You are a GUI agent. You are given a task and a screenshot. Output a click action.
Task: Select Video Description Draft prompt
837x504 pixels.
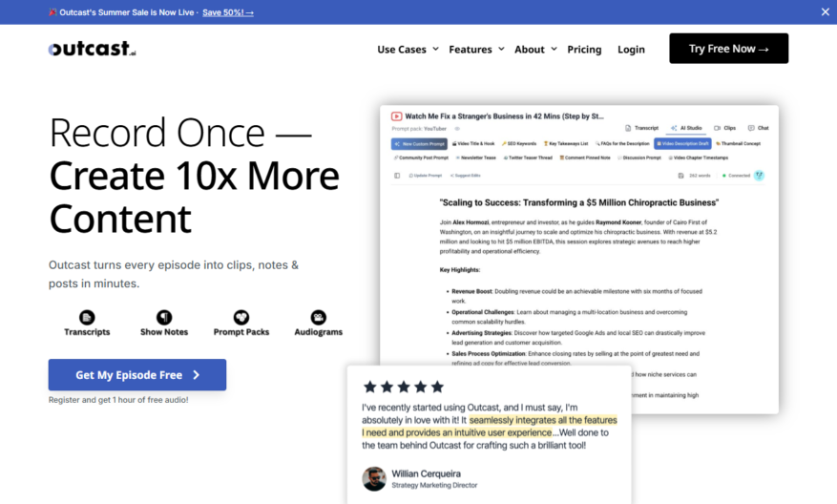(x=682, y=143)
